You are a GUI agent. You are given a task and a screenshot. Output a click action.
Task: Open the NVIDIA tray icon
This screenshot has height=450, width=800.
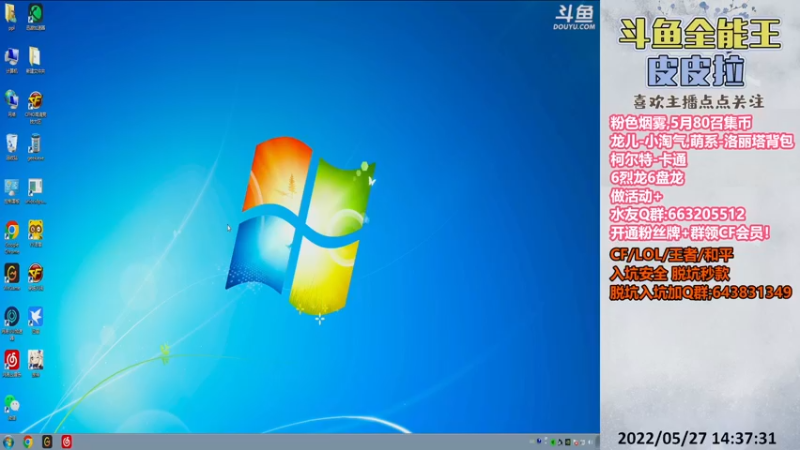pyautogui.click(x=568, y=442)
